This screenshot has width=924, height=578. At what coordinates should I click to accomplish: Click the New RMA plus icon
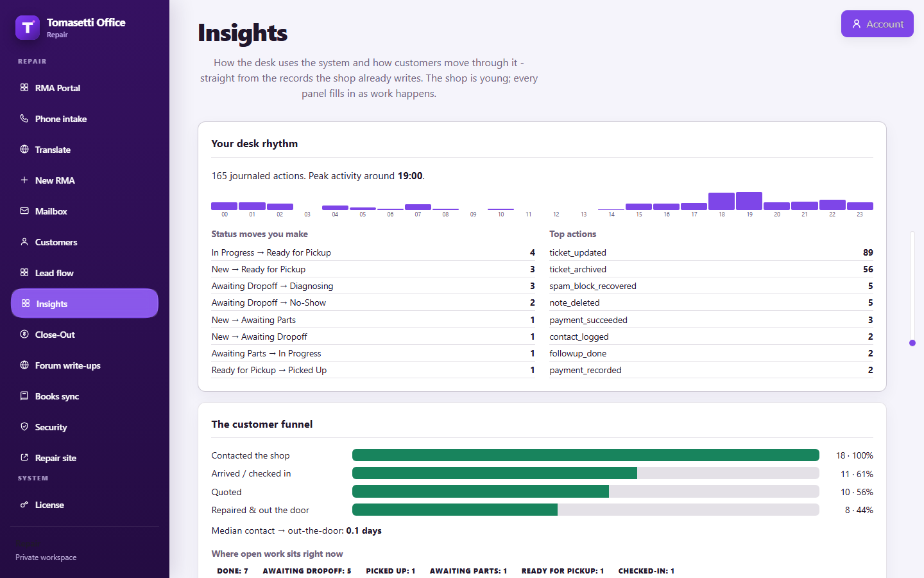[24, 180]
